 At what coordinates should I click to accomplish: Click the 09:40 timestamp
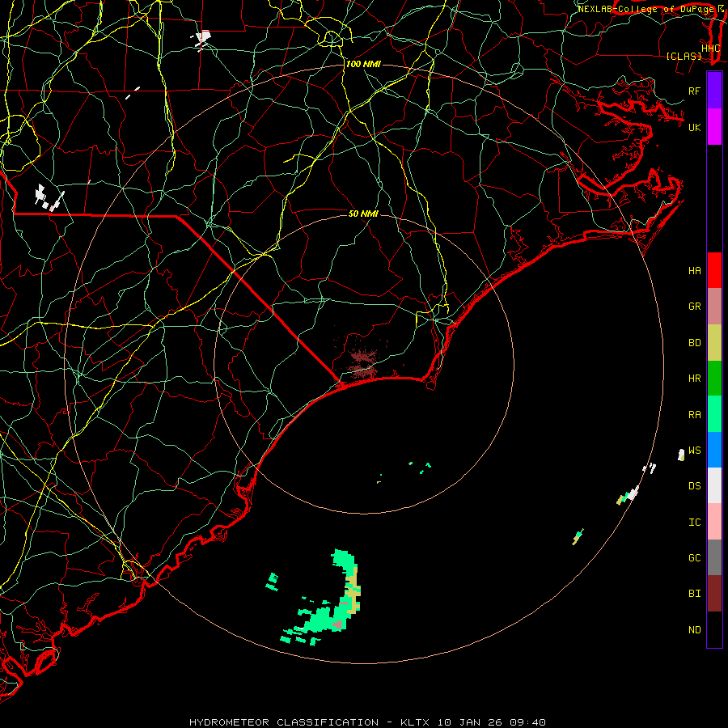[x=527, y=722]
